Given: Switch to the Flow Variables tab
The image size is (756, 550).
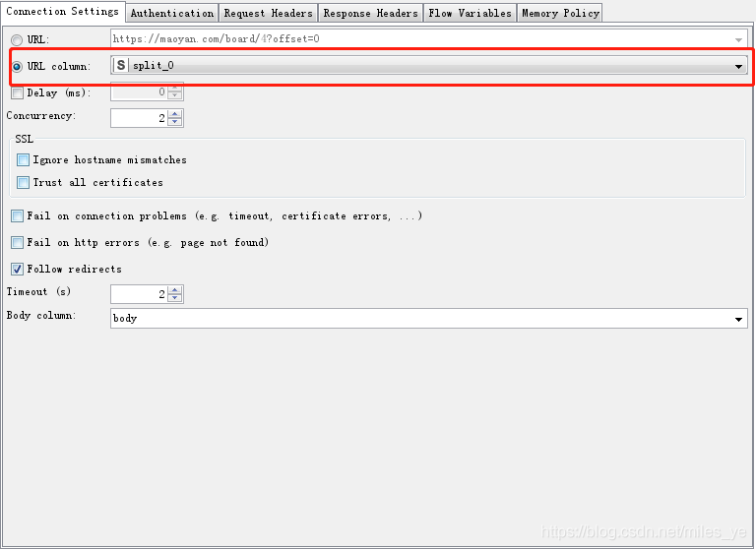Looking at the screenshot, I should (470, 13).
